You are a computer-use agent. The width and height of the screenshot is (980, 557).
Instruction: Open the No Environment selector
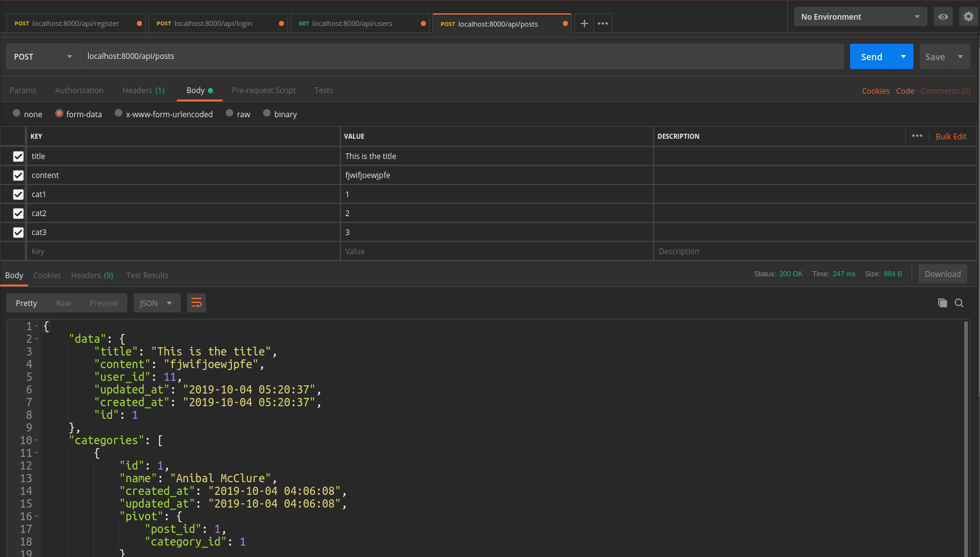tap(860, 16)
